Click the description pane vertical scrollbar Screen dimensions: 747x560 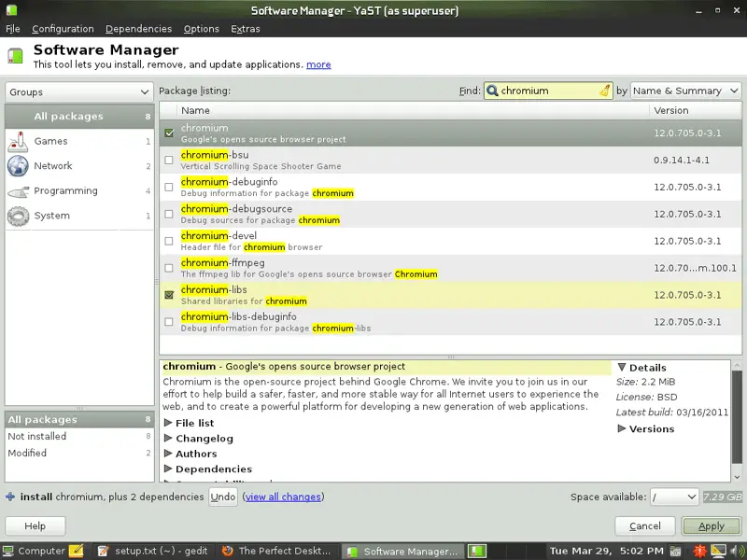point(737,417)
